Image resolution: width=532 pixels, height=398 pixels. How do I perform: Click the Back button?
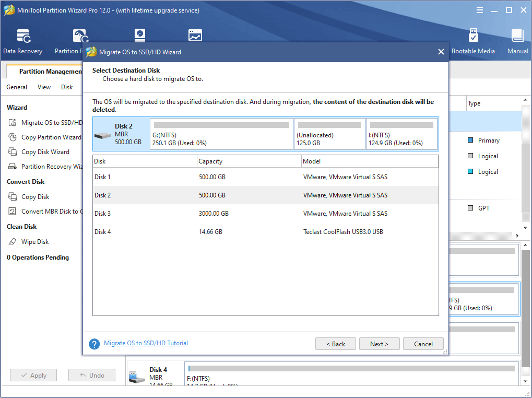(336, 344)
